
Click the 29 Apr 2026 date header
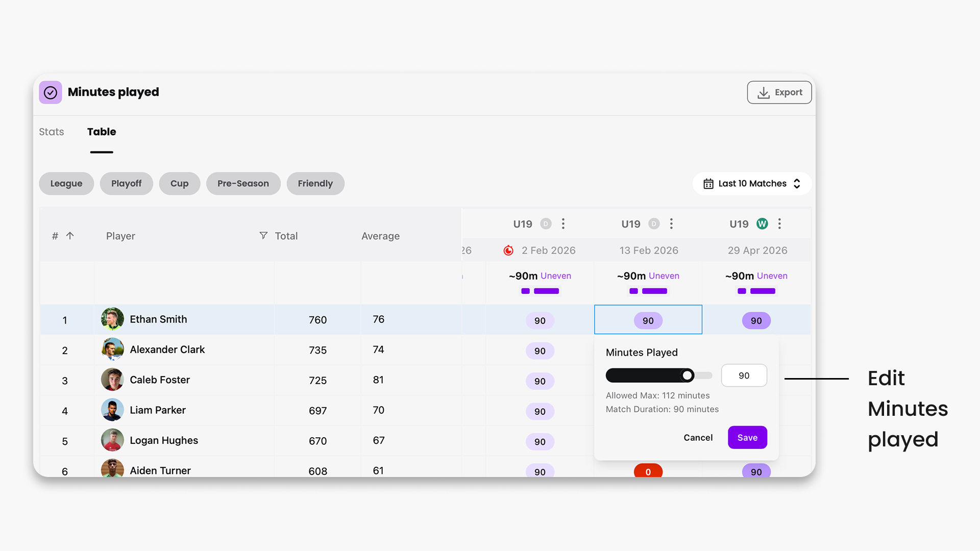click(x=757, y=251)
